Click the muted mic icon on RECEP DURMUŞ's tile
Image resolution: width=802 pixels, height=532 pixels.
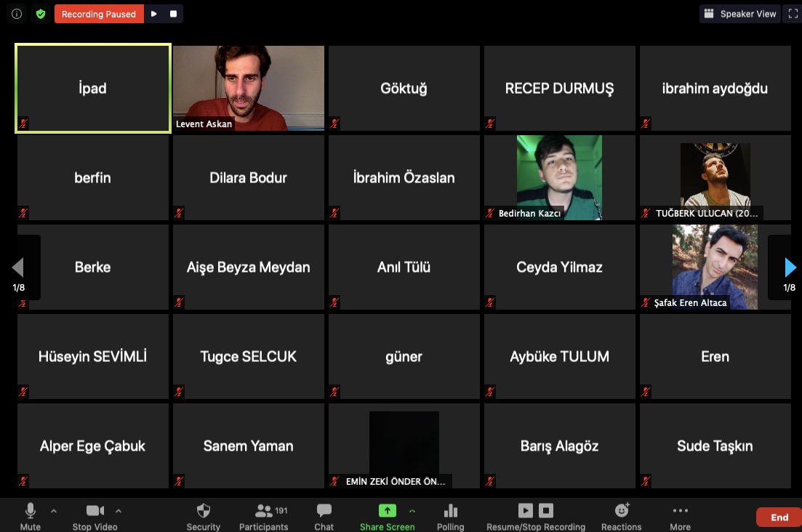point(490,123)
